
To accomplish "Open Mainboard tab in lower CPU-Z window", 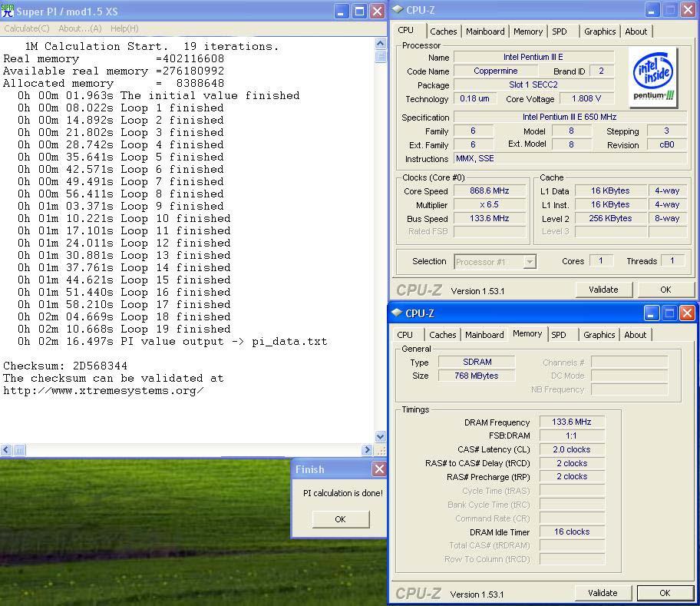I will tap(484, 334).
